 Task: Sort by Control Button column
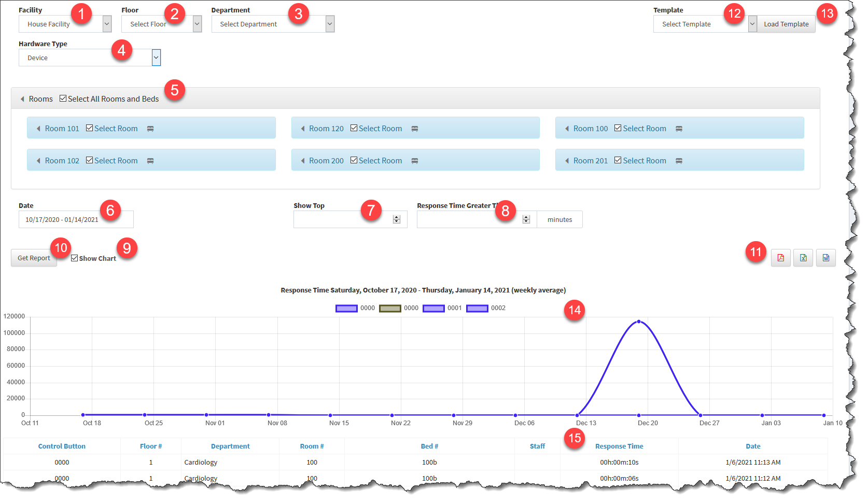tap(62, 446)
